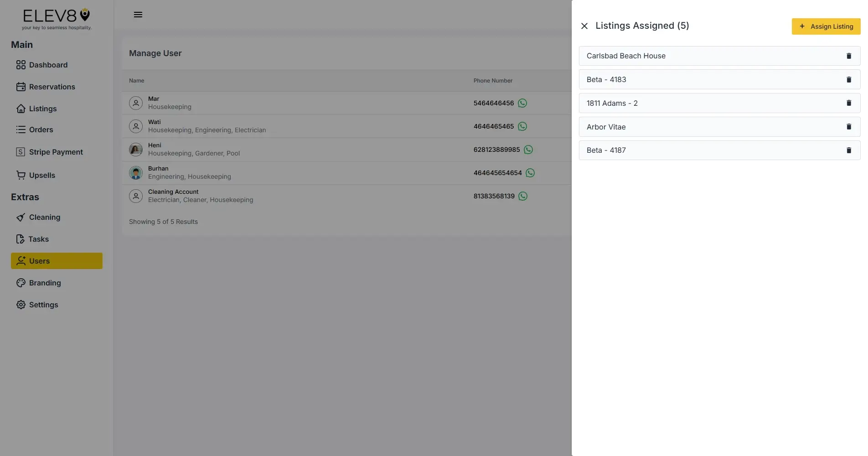Select the Upsells cart icon
The width and height of the screenshot is (868, 456).
coord(21,175)
